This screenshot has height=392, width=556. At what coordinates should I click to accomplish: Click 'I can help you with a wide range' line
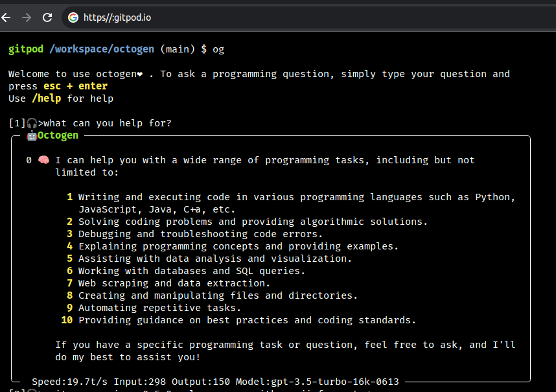[265, 160]
